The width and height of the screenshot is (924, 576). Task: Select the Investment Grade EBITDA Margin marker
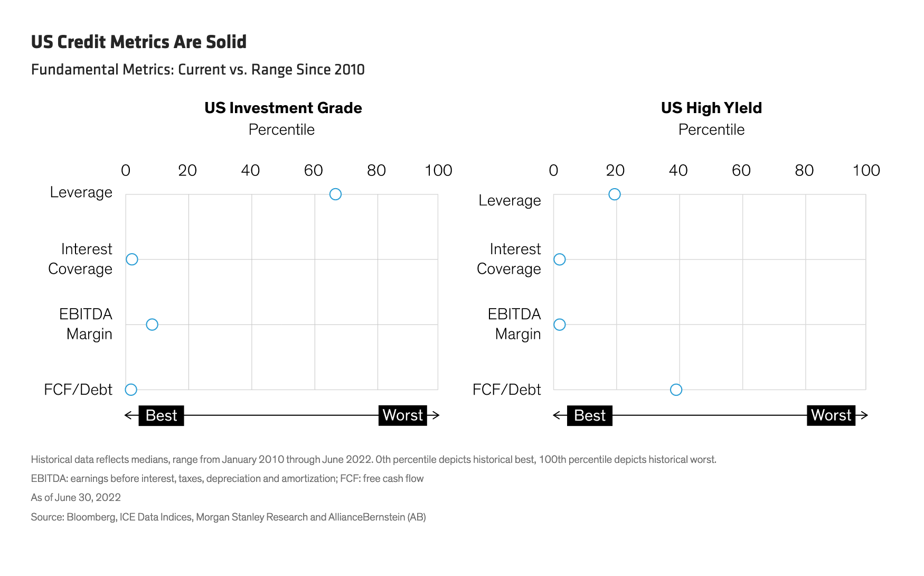point(152,324)
